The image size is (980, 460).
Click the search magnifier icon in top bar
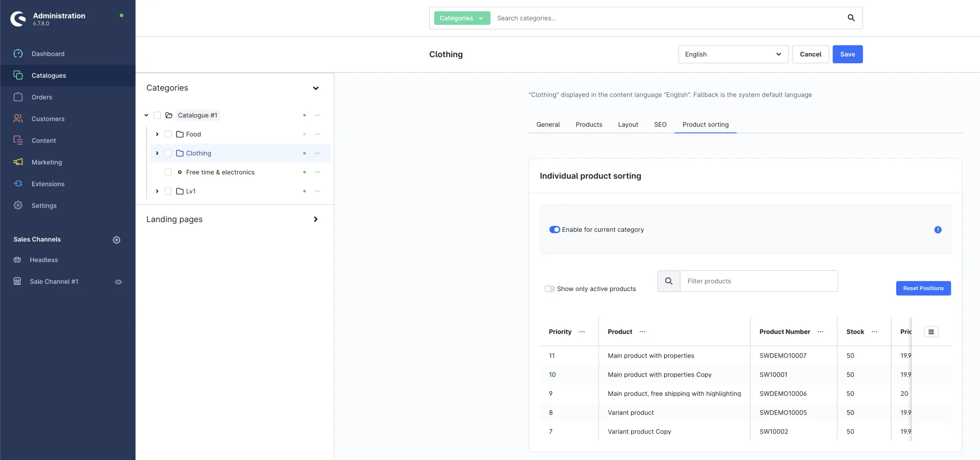851,18
